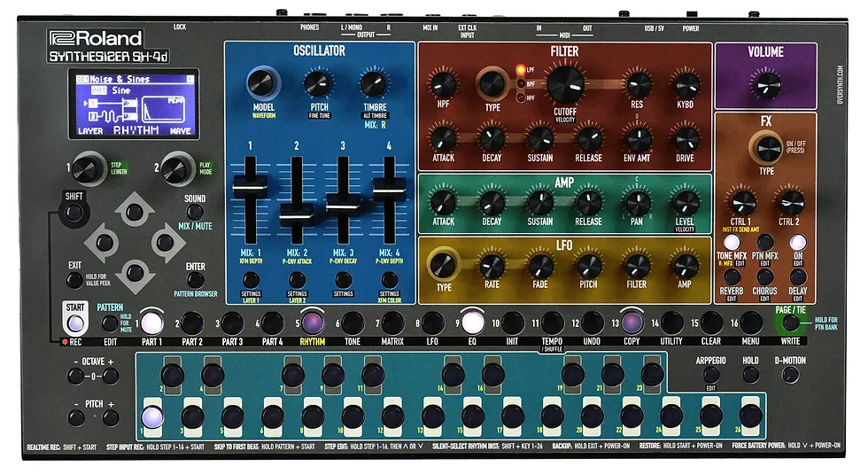This screenshot has width=868, height=474.
Task: Click the oscillator TIMBRE knob
Action: [x=373, y=84]
